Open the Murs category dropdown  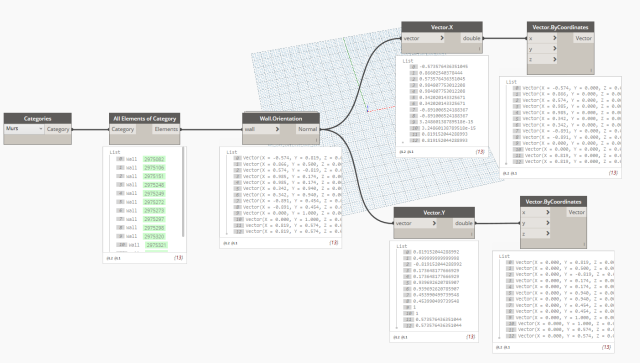[24, 129]
